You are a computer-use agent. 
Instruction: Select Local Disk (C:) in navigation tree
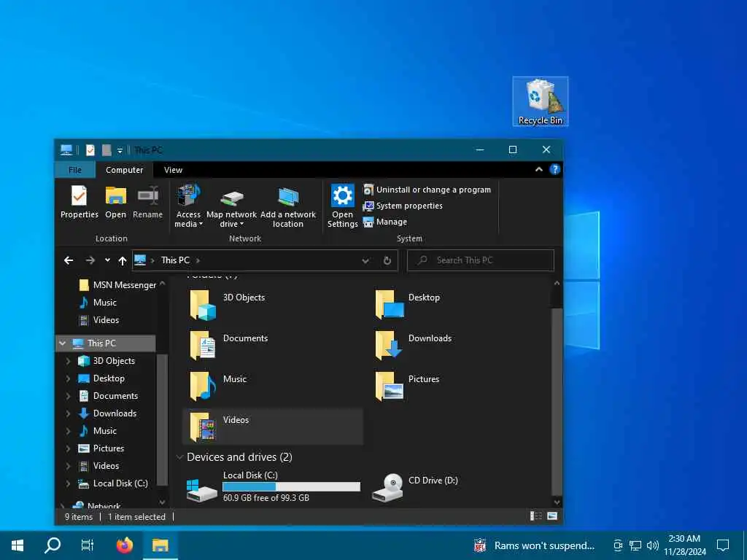tap(113, 483)
